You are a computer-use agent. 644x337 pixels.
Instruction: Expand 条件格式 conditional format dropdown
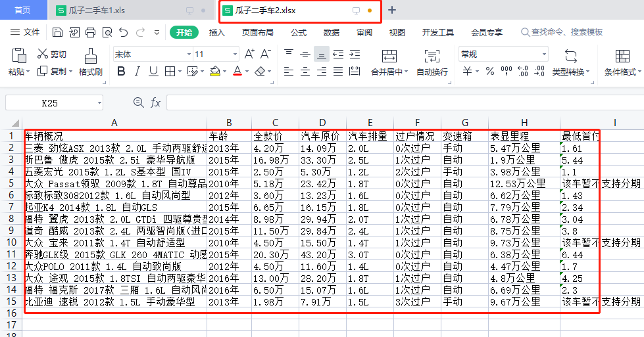point(639,72)
